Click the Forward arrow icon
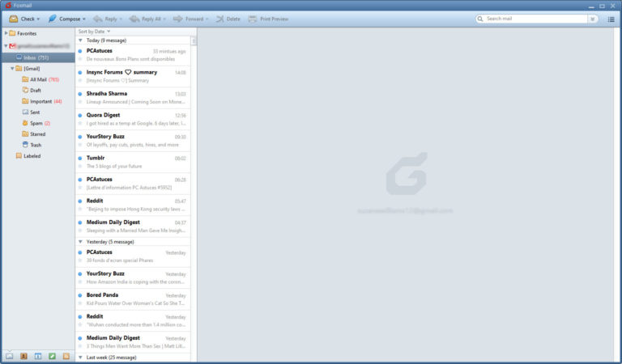Screen dimensions: 622x364 coord(177,19)
